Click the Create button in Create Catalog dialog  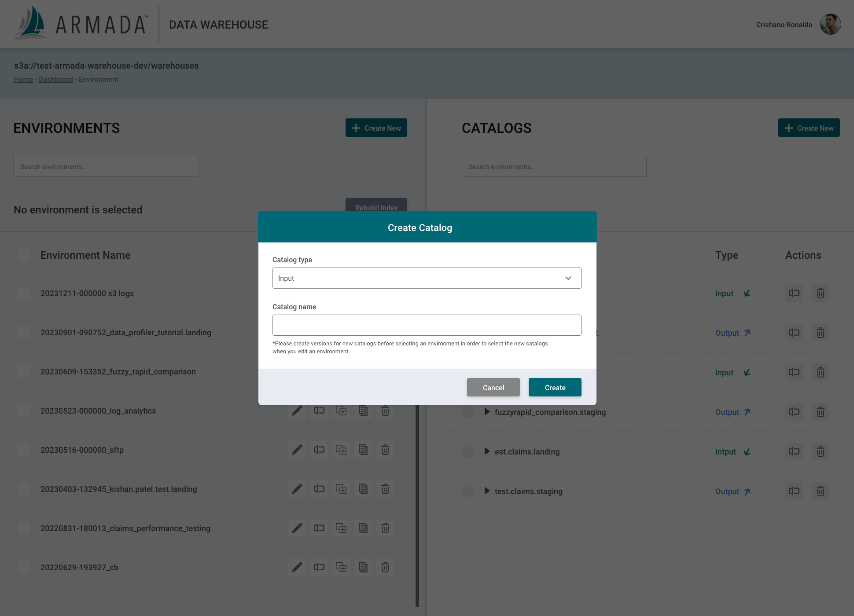click(x=555, y=387)
